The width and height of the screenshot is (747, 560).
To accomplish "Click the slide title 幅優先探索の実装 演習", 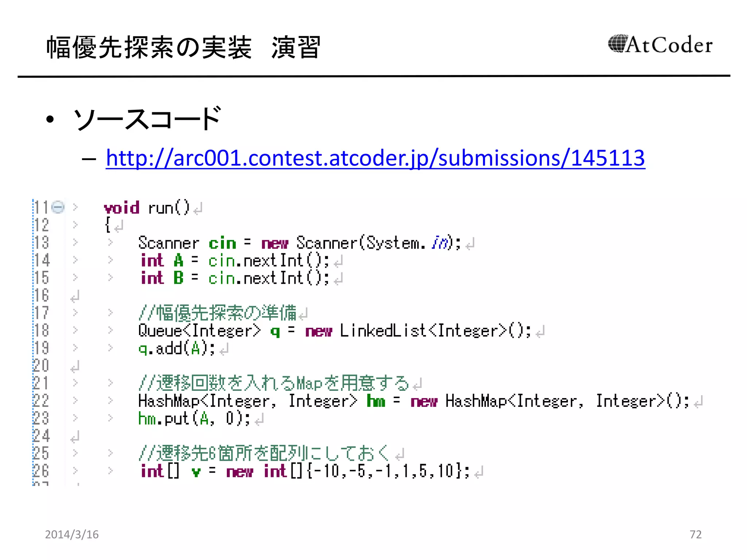I will point(183,47).
